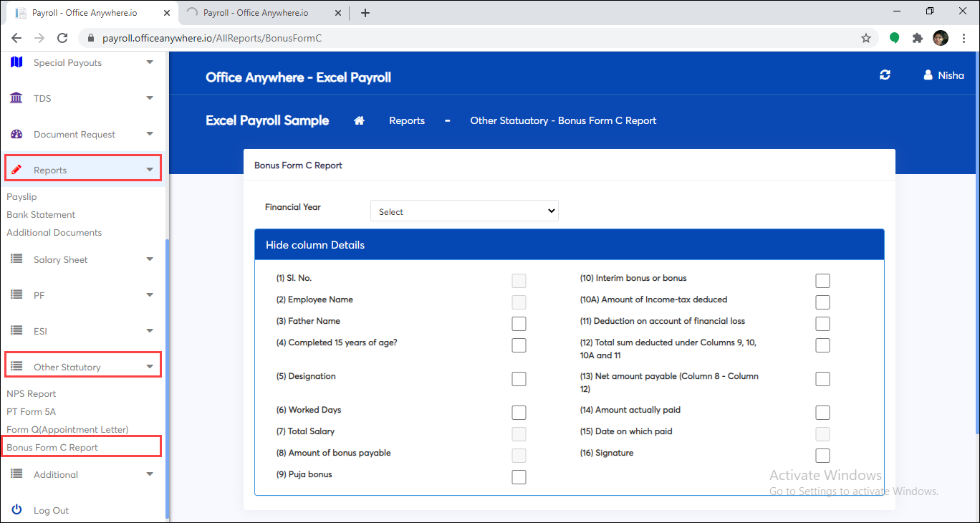This screenshot has width=980, height=523.
Task: Click the Document Request palette icon
Action: (17, 134)
